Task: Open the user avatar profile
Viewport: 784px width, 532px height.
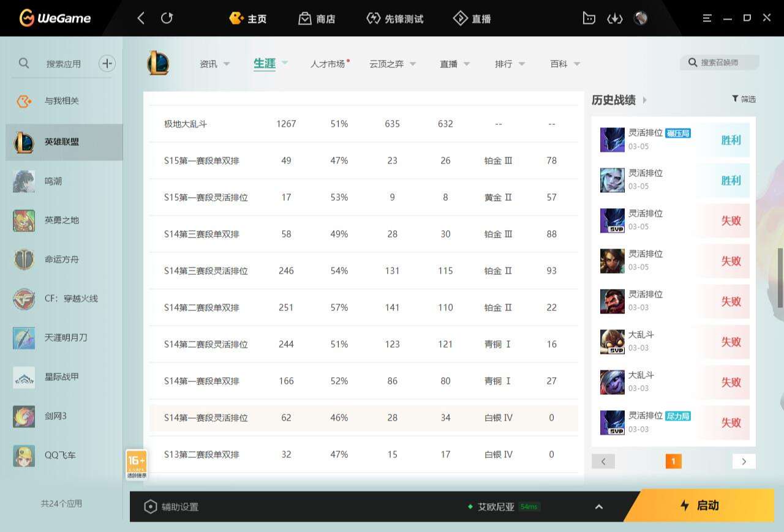Action: pos(641,18)
